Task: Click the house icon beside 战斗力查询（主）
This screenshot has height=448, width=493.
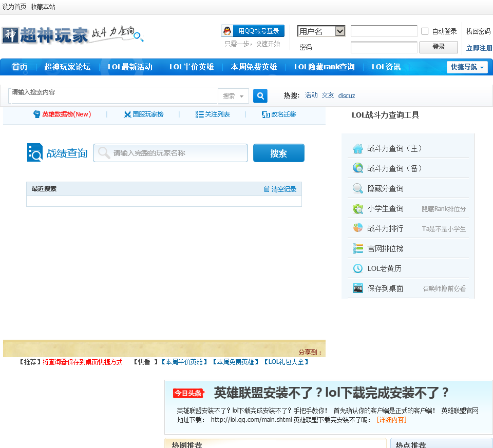Action: (358, 148)
